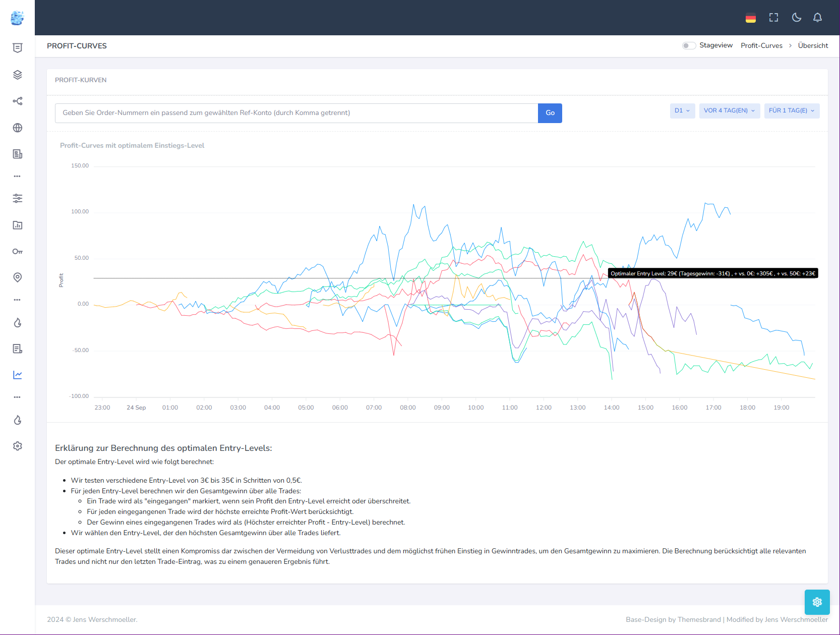The image size is (840, 635).
Task: Click the PROFIT-KURVEN card heading
Action: (81, 80)
